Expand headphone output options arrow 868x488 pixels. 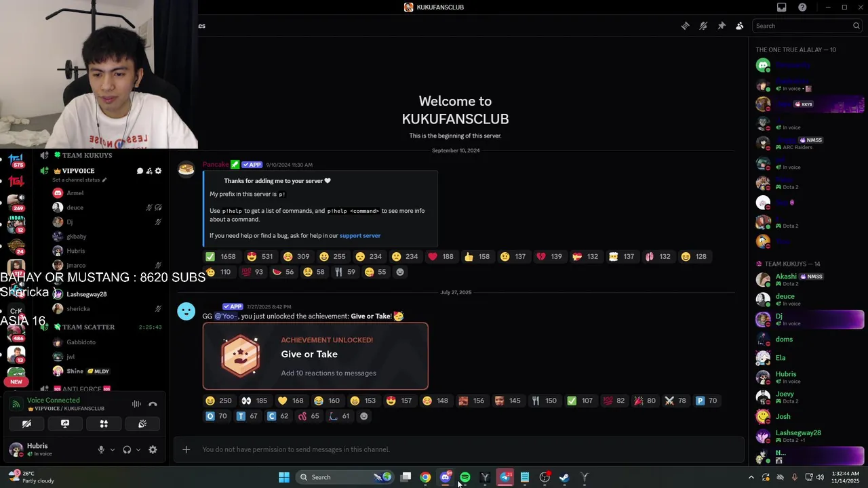[x=138, y=449]
